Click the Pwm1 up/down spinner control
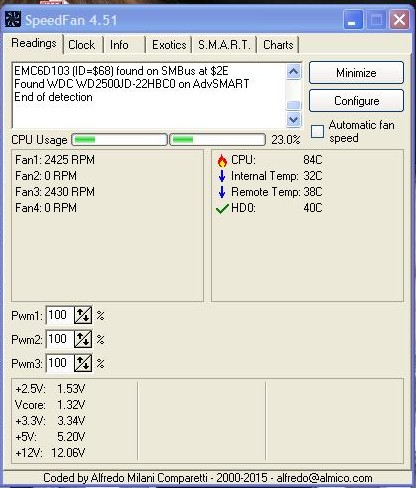 pos(83,315)
